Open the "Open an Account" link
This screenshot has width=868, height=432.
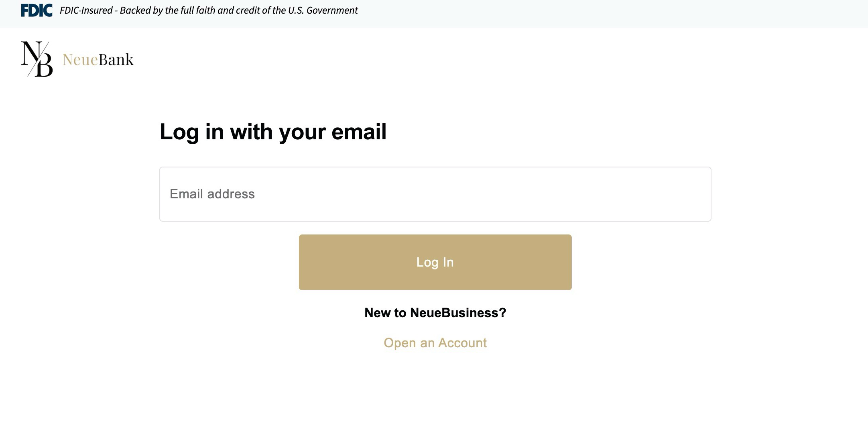click(435, 343)
